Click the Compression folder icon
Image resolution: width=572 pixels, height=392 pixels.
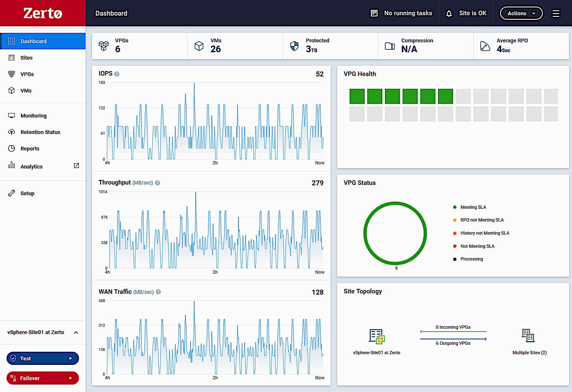pyautogui.click(x=390, y=46)
